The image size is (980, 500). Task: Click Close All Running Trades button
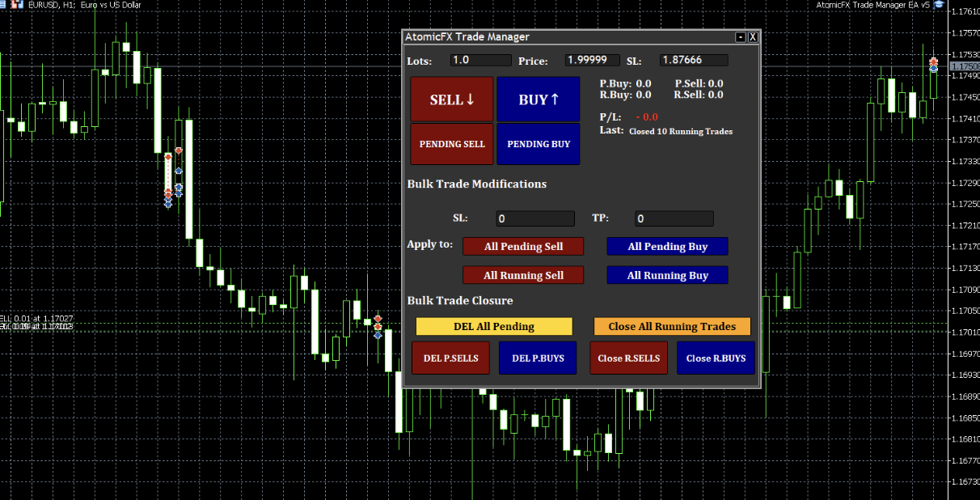tap(672, 326)
